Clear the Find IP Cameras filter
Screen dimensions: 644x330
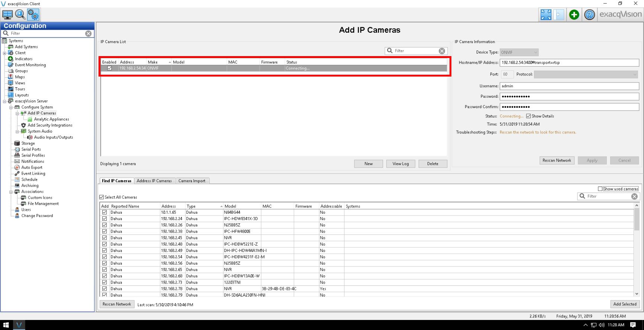point(634,196)
